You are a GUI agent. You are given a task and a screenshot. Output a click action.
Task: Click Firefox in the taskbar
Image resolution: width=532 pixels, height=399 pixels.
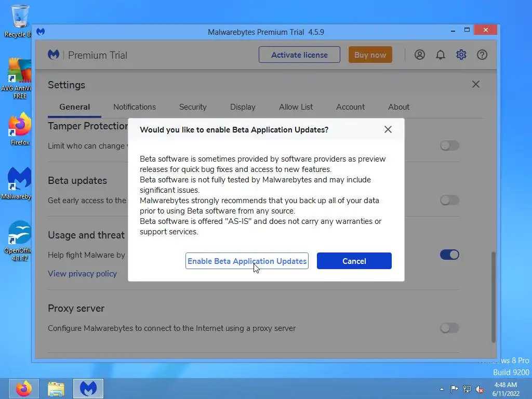coord(24,389)
